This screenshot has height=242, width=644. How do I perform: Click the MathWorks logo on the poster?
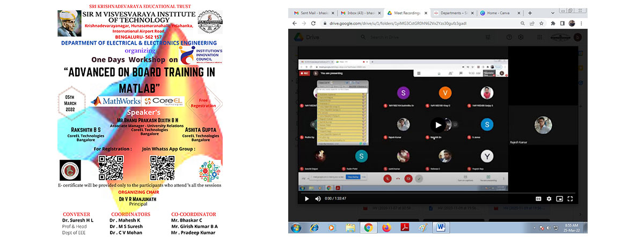(x=116, y=101)
